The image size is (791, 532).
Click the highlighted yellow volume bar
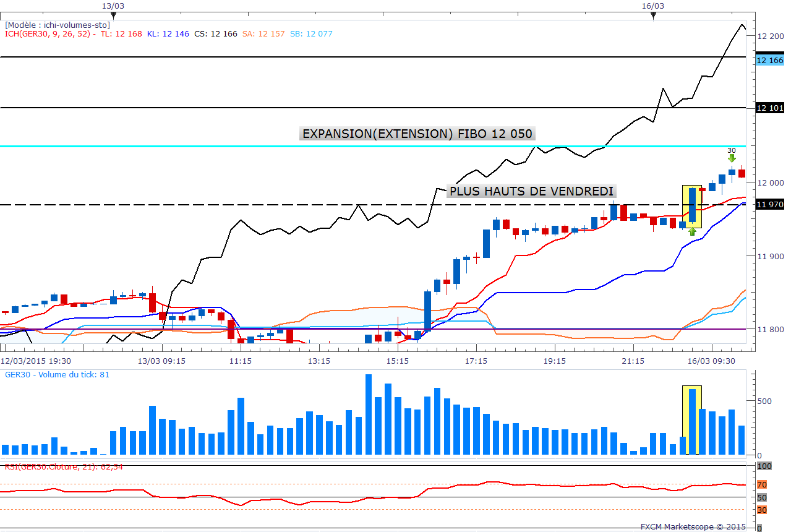(692, 420)
